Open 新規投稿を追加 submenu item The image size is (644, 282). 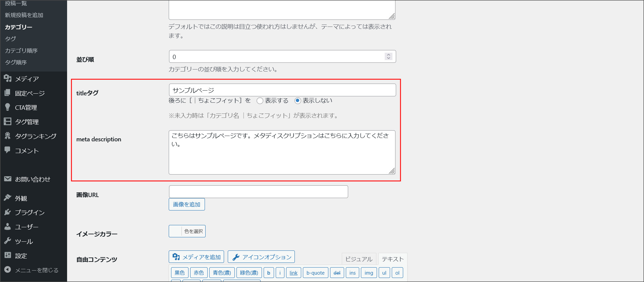point(24,15)
